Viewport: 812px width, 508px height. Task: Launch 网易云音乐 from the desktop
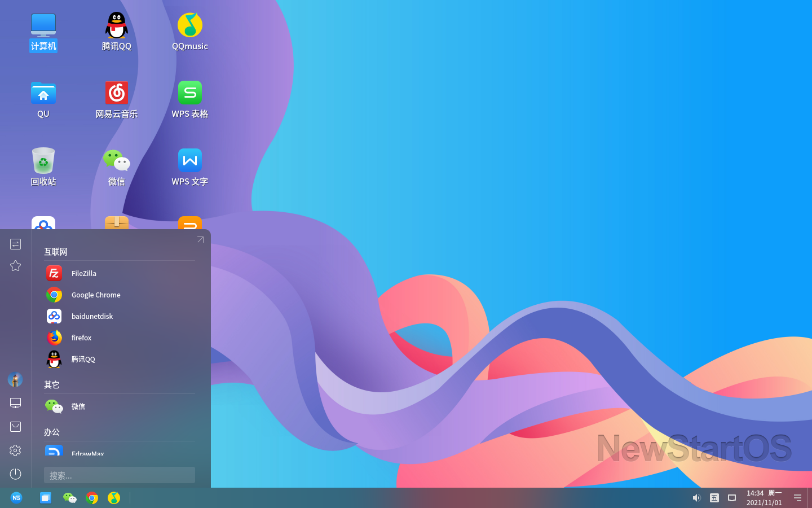[x=117, y=100]
